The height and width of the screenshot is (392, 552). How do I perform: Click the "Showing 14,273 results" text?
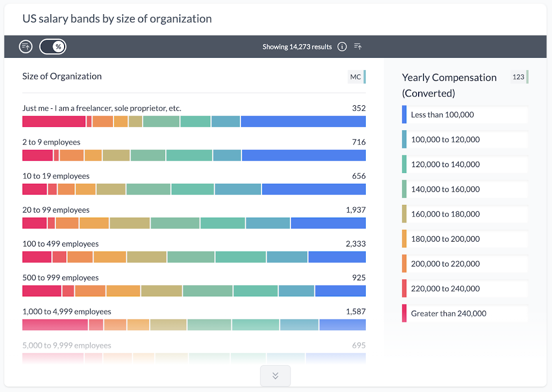pos(297,47)
